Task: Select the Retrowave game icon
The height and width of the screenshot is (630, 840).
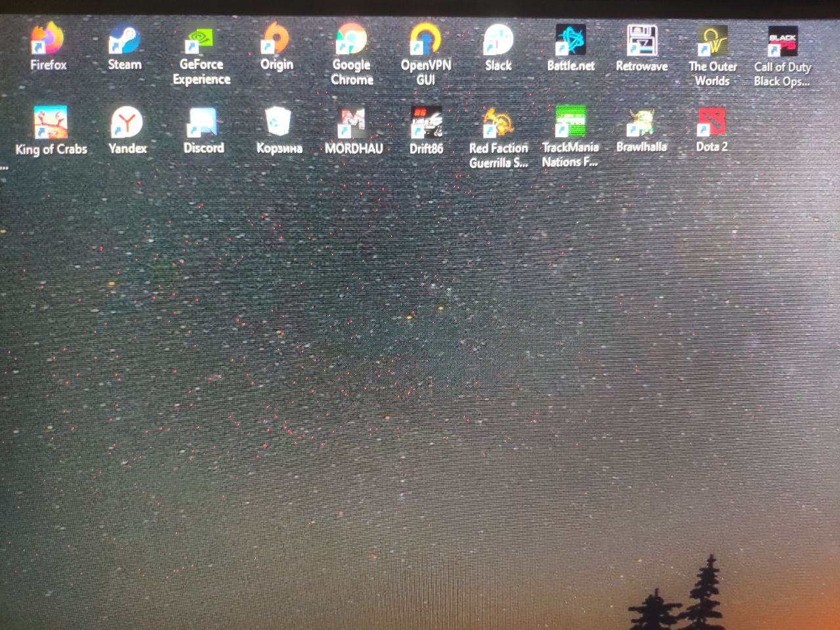Action: coord(642,41)
